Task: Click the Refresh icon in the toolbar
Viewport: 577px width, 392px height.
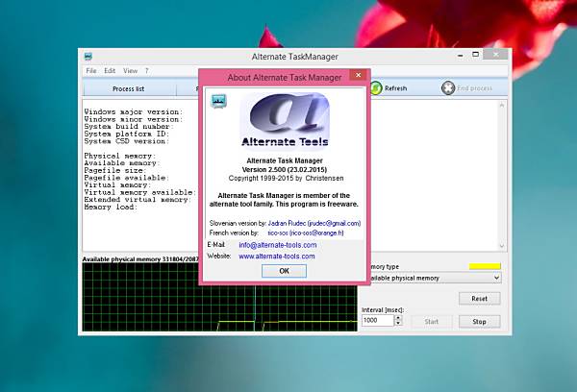Action: click(x=376, y=87)
